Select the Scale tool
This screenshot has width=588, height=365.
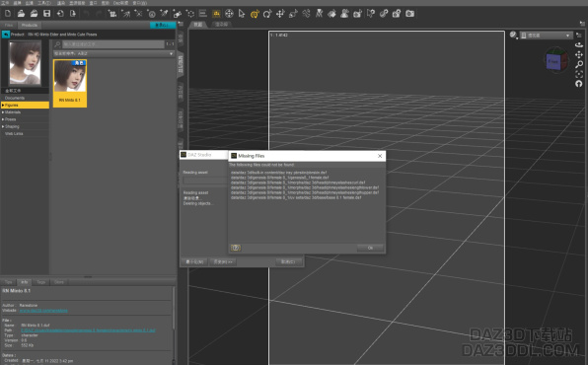tap(293, 14)
